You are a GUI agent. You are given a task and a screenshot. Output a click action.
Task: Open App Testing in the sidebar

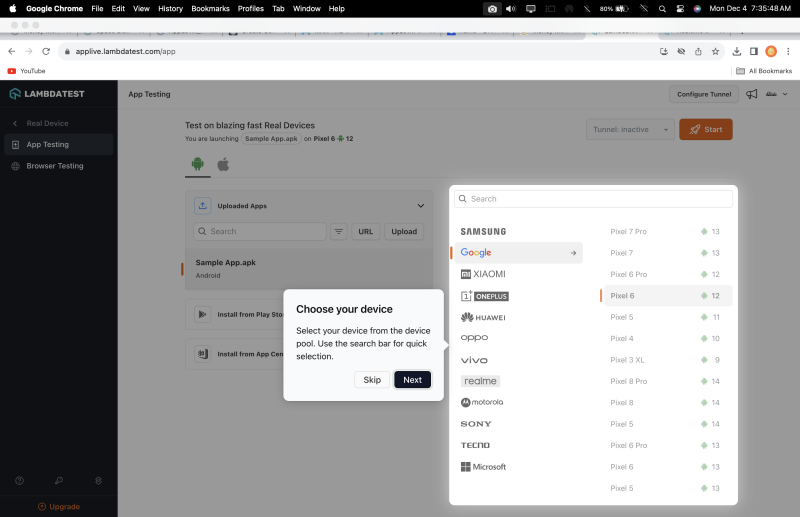pos(59,144)
